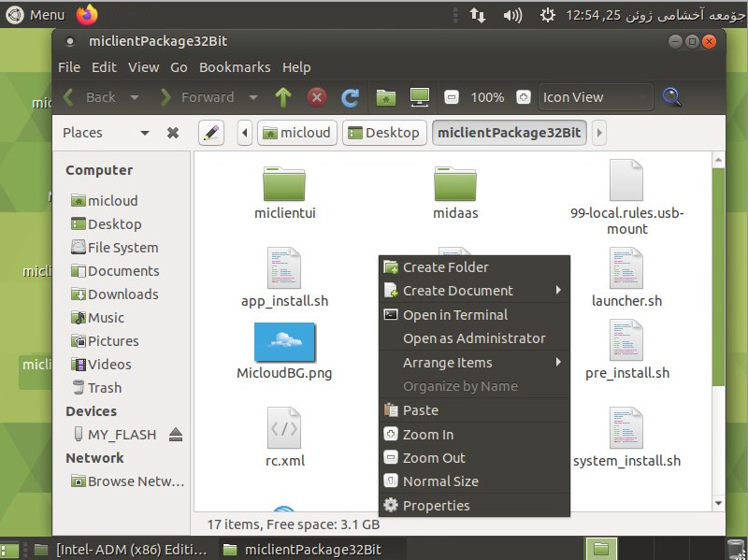Click the micloud path bar button
Viewport: 748px width, 560px height.
pyautogui.click(x=296, y=133)
